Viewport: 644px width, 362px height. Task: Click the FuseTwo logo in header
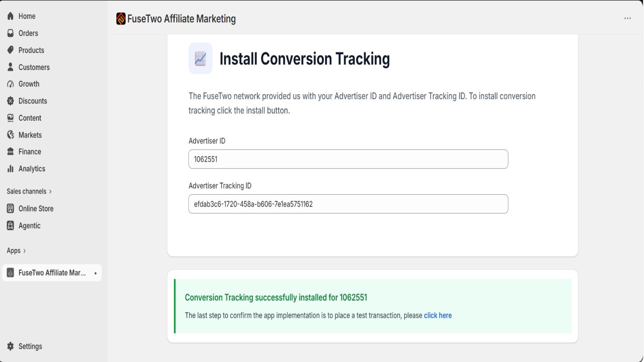(x=121, y=19)
